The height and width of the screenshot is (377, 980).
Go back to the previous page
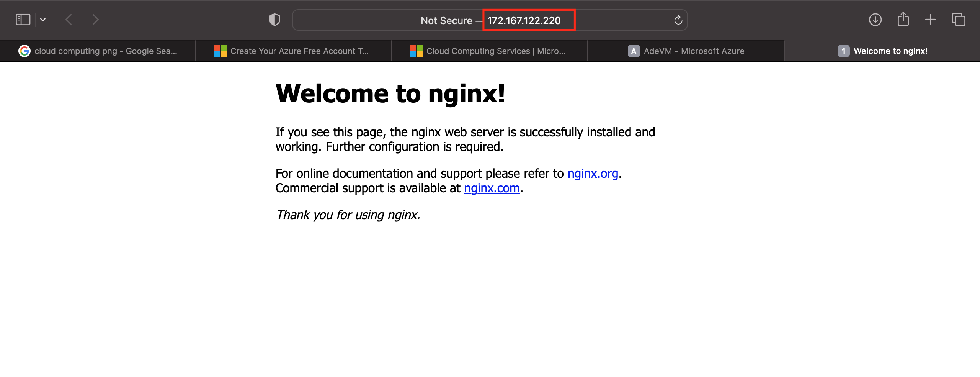pyautogui.click(x=69, y=20)
